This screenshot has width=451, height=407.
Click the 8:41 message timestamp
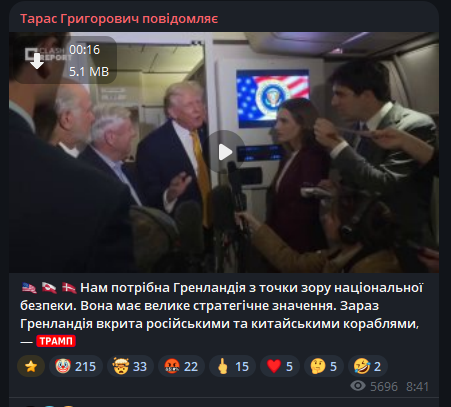[417, 387]
